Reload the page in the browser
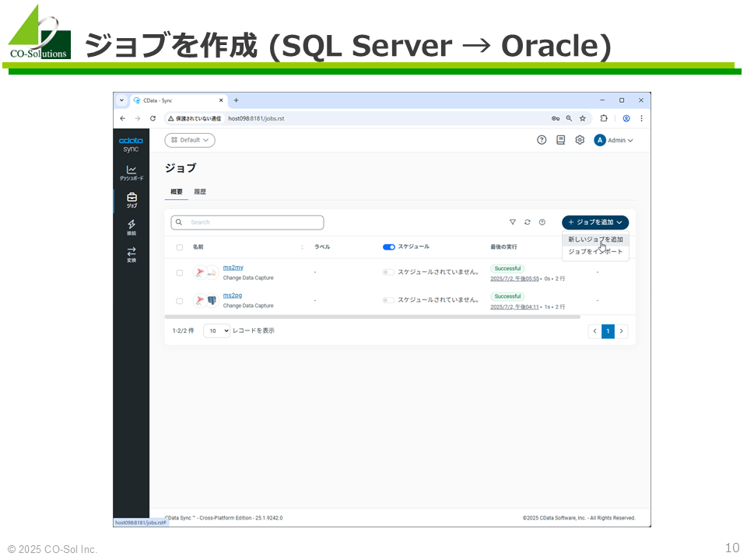 click(153, 118)
